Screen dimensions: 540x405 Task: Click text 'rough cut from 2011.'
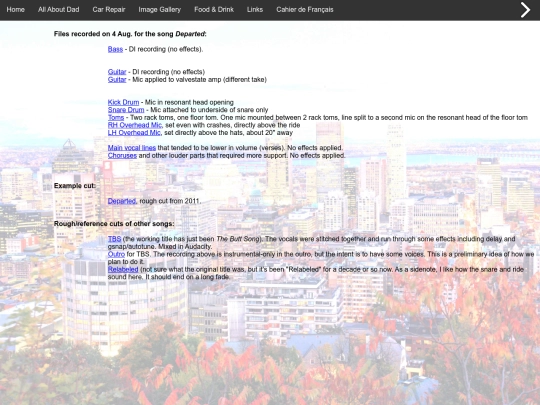(x=170, y=201)
